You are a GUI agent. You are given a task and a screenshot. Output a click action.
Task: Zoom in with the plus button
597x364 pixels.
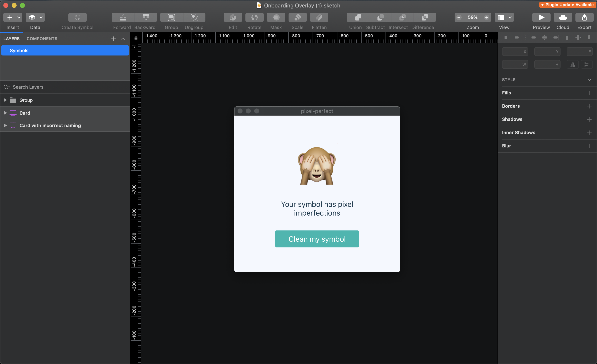pyautogui.click(x=487, y=17)
